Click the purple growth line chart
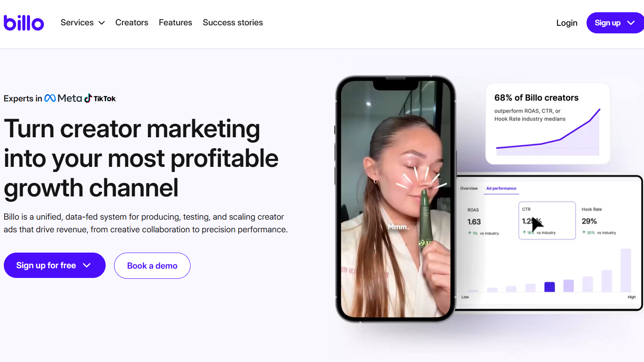Viewport: 644px width, 362px height. point(548,132)
